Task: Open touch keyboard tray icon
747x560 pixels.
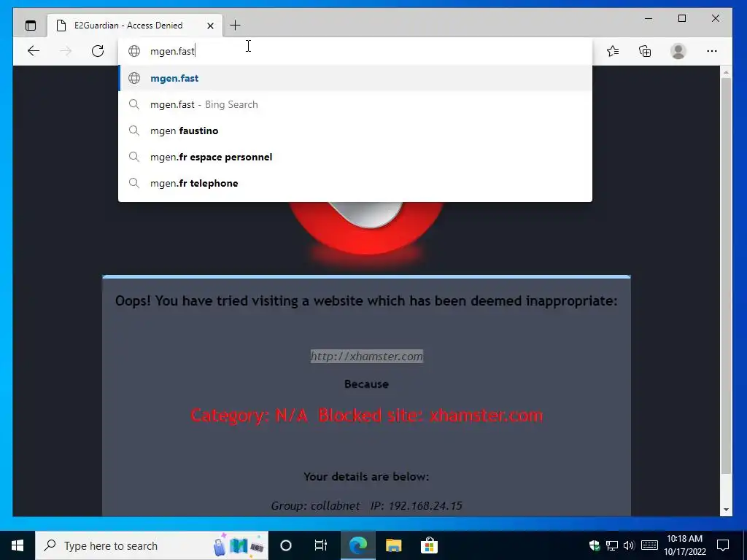Action: [649, 545]
